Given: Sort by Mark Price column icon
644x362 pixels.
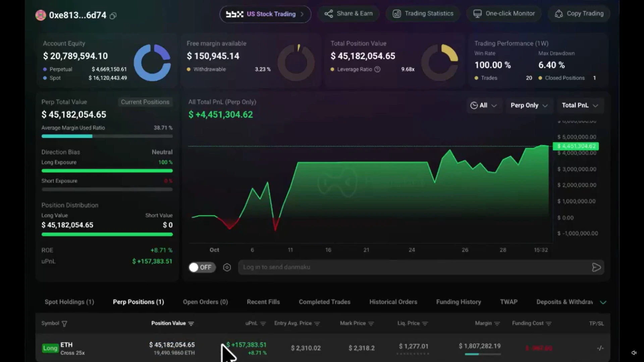Looking at the screenshot, I should tap(371, 324).
